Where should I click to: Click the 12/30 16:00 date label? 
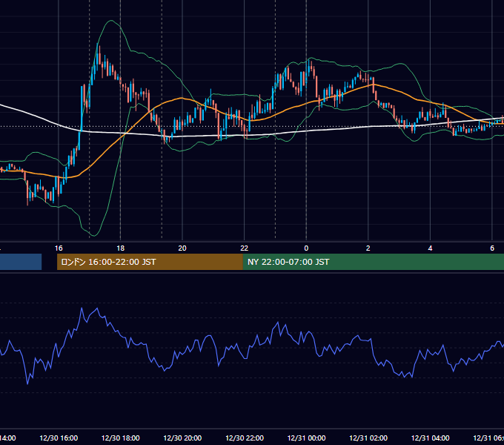point(59,438)
